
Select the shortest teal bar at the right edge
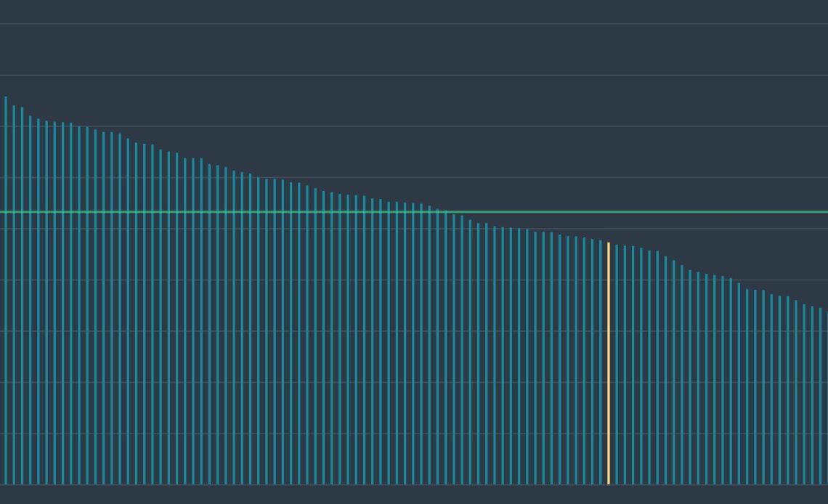(827, 398)
